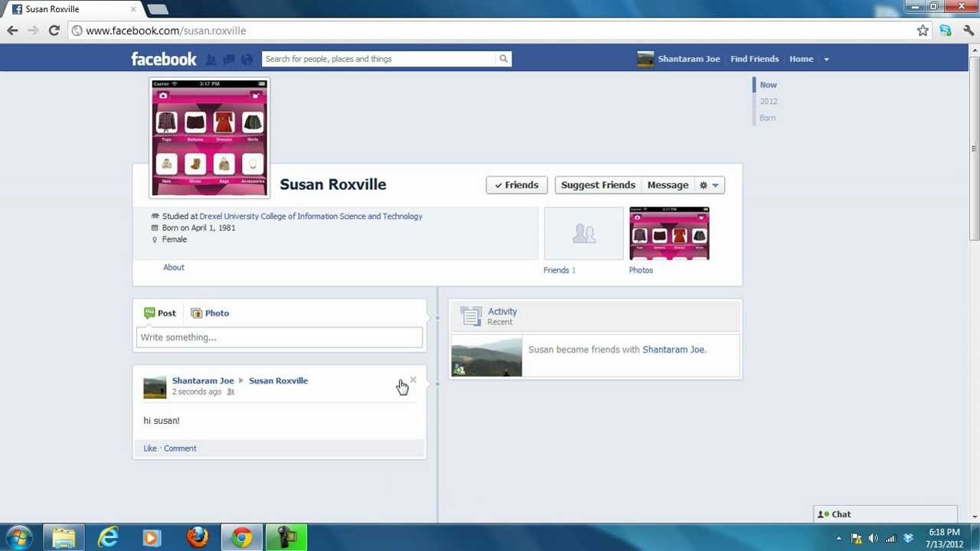Image resolution: width=980 pixels, height=551 pixels.
Task: Click the audience icon next to '2 seconds ago'
Action: point(230,392)
